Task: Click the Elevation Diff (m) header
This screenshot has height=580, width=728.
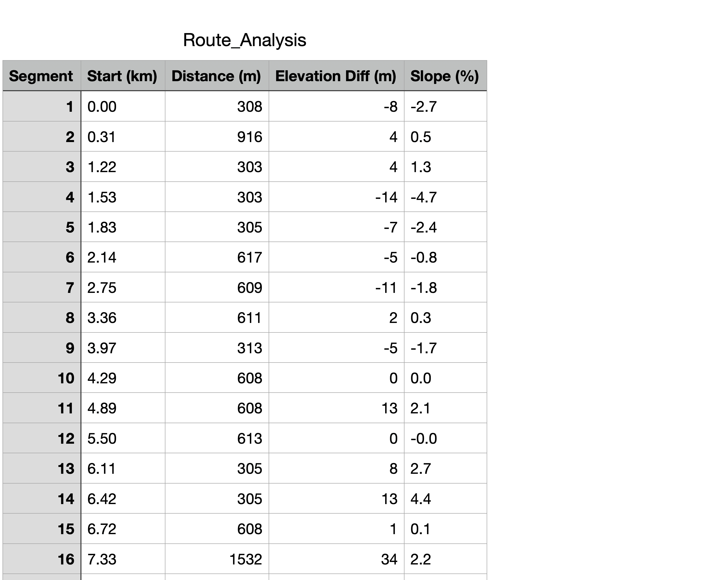Action: 336,76
